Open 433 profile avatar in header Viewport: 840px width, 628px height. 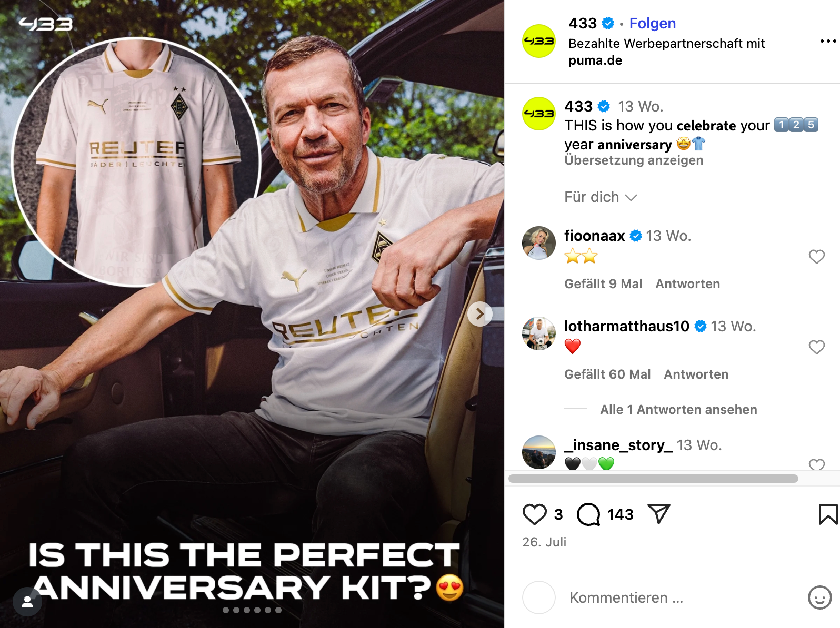point(538,41)
